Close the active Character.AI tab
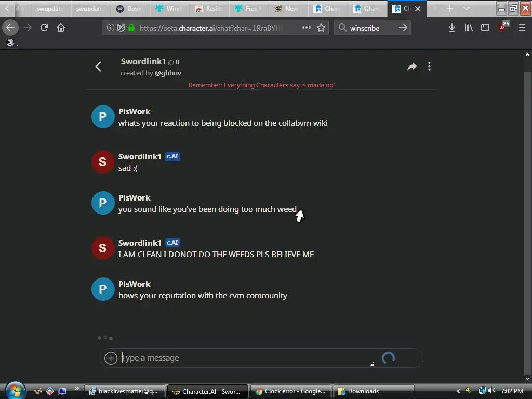 point(418,9)
